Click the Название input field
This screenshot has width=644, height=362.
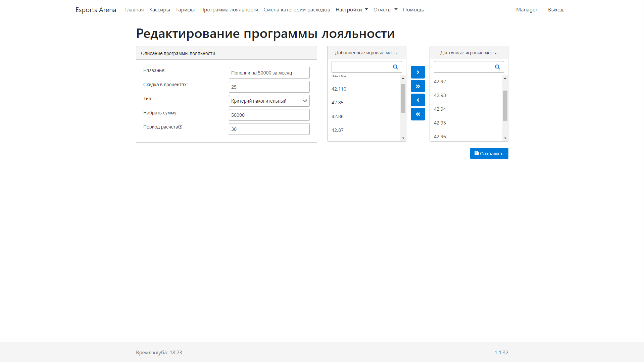click(269, 72)
